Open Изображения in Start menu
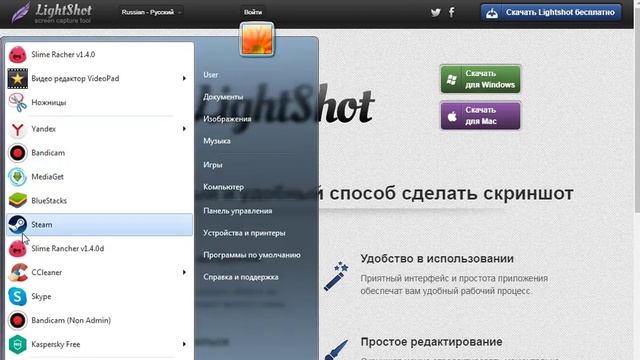 pyautogui.click(x=227, y=119)
